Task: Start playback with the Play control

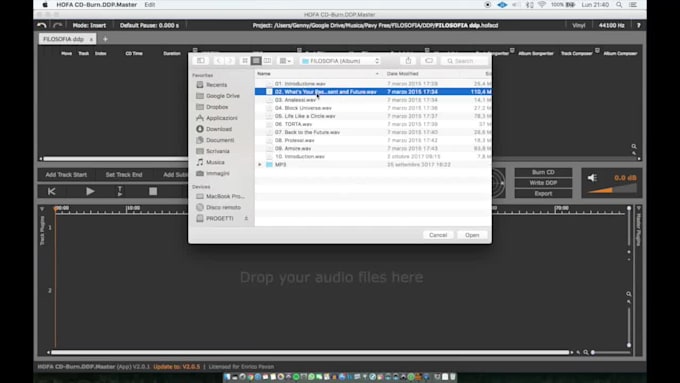Action: [x=90, y=191]
